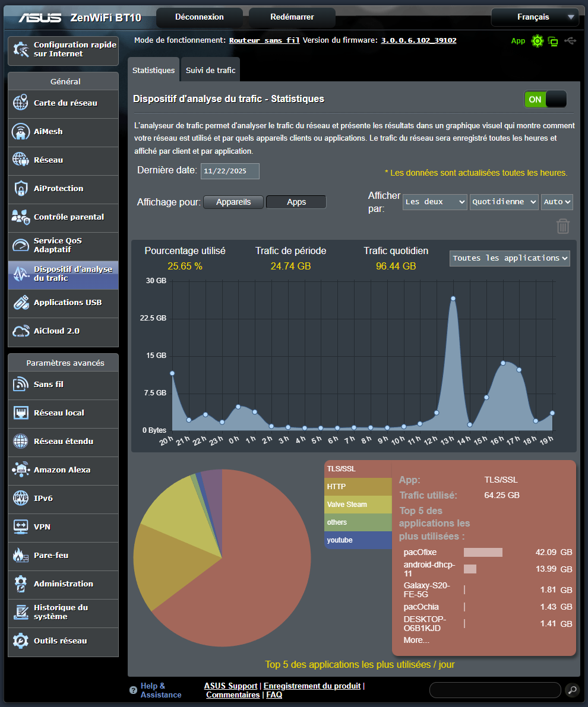Click the connected clients icon in the header

[x=554, y=41]
